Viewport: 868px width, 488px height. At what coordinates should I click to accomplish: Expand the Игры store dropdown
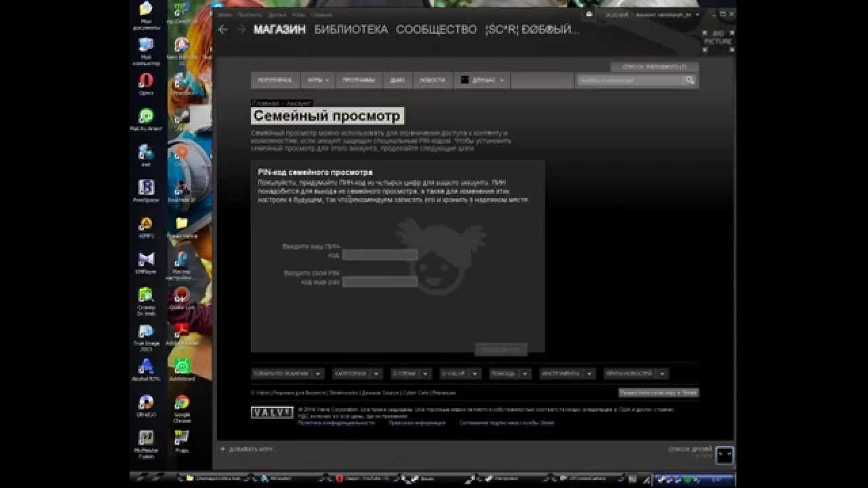tap(317, 80)
